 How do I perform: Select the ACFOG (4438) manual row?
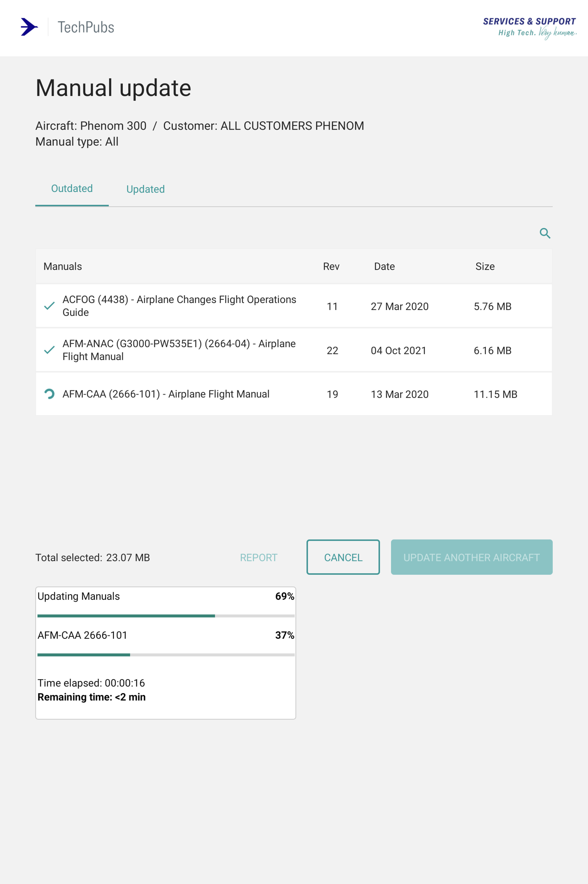pos(294,306)
